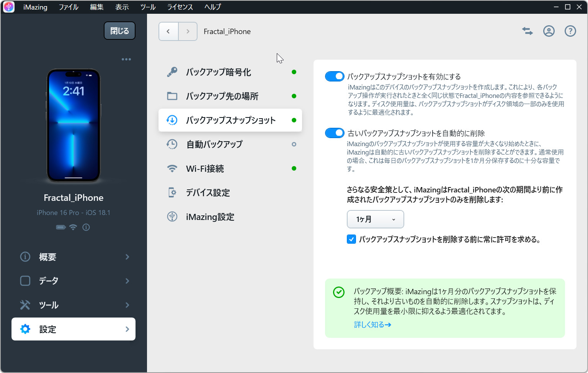The width and height of the screenshot is (588, 373).
Task: Open the user account icon
Action: (549, 31)
